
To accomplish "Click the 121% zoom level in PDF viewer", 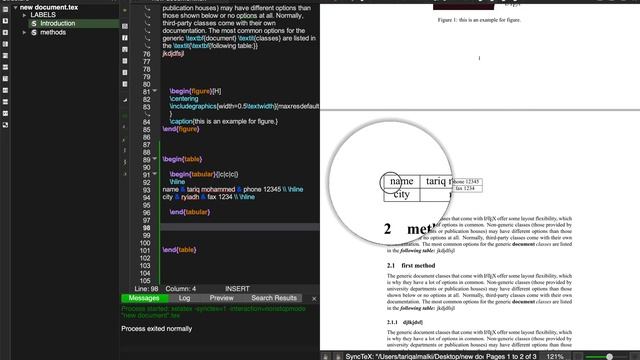I will [x=555, y=357].
